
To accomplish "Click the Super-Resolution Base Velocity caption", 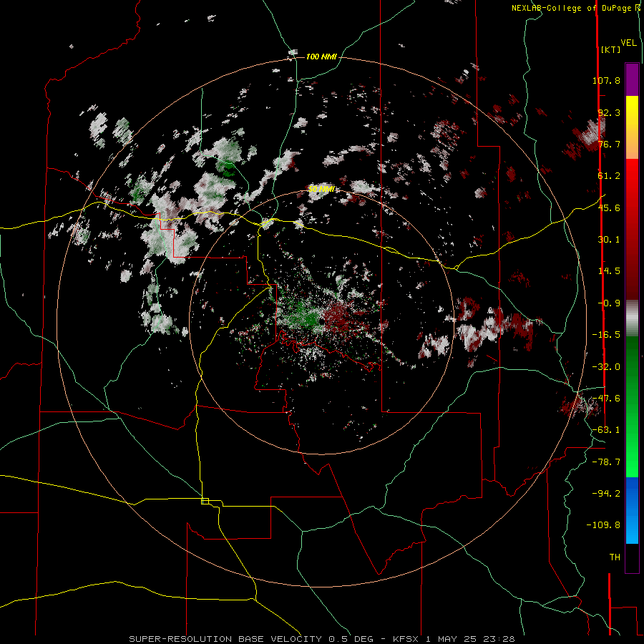I will (x=321, y=639).
